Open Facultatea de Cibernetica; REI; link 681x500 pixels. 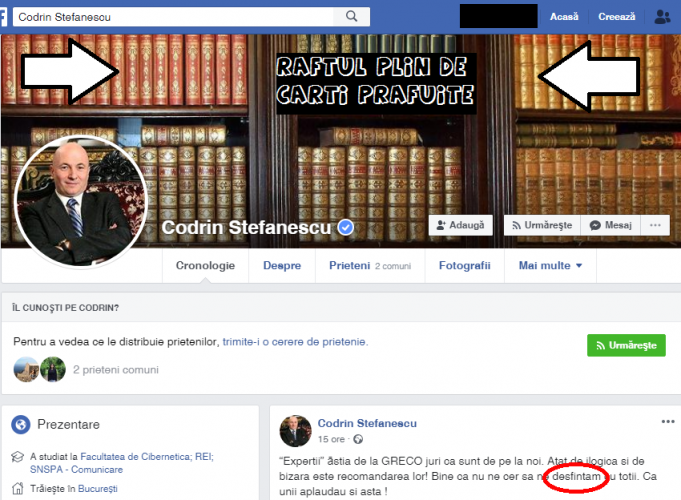click(147, 457)
